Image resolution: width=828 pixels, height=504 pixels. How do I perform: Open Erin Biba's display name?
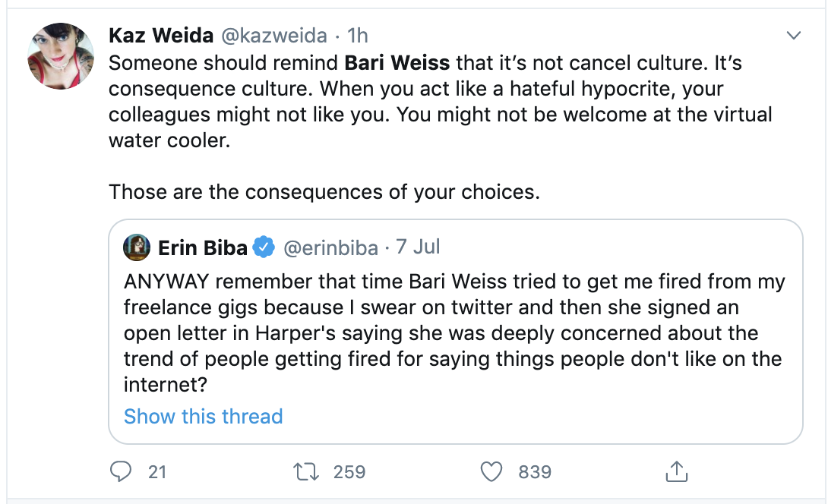203,247
